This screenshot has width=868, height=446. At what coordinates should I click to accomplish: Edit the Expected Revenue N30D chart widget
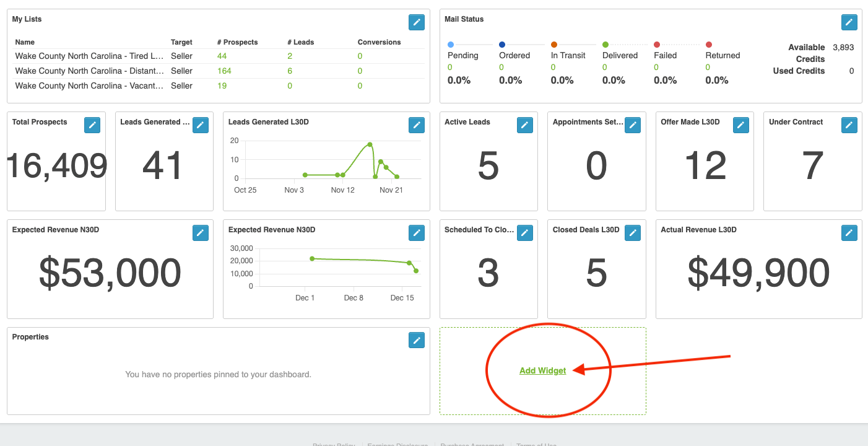click(x=417, y=233)
